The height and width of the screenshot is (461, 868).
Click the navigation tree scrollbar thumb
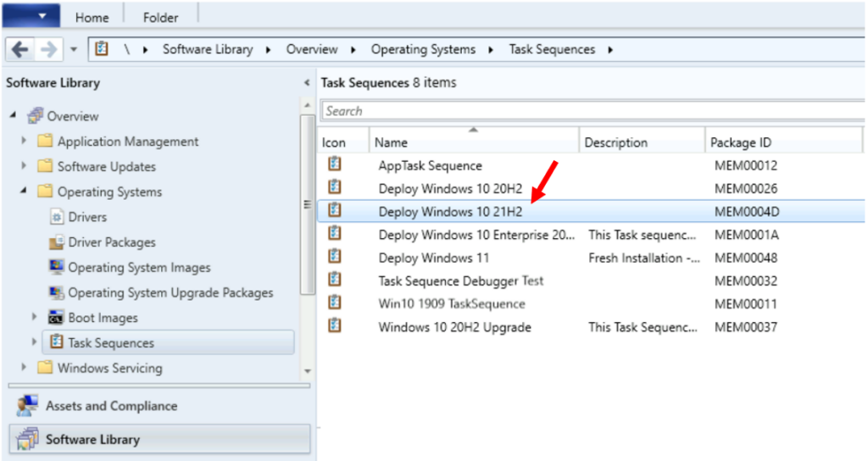307,205
